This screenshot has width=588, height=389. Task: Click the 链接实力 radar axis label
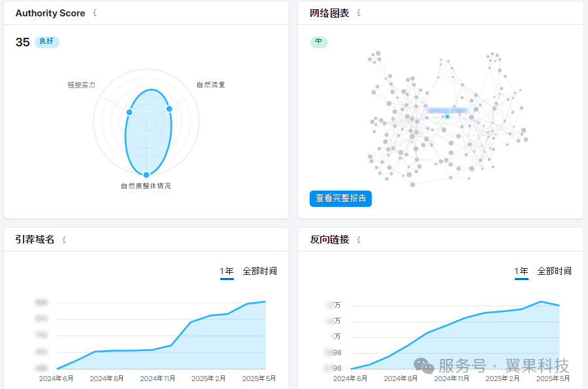point(82,85)
